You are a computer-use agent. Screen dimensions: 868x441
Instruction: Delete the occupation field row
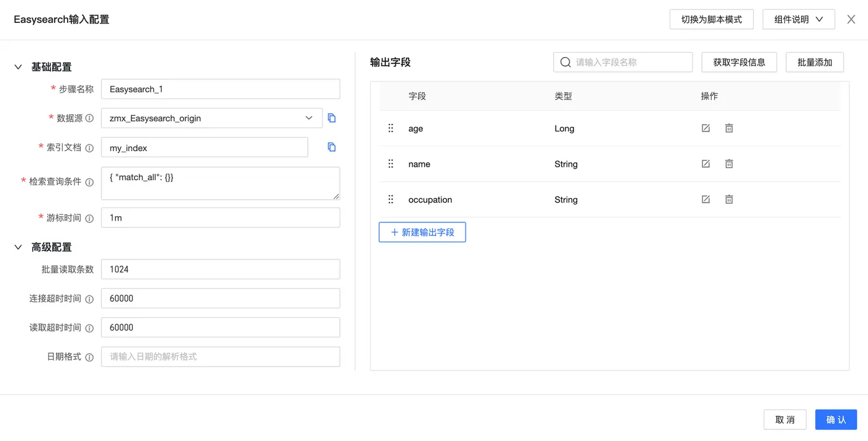pyautogui.click(x=729, y=199)
